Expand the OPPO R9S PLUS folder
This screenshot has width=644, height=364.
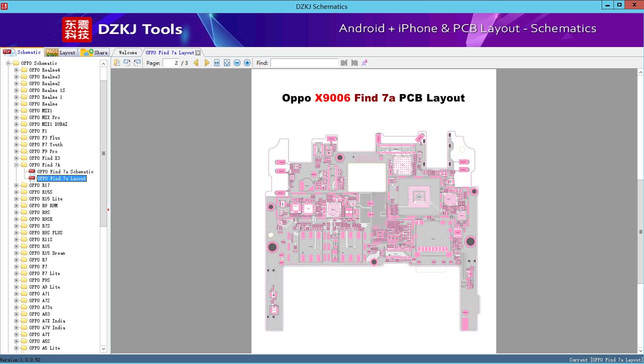click(16, 233)
